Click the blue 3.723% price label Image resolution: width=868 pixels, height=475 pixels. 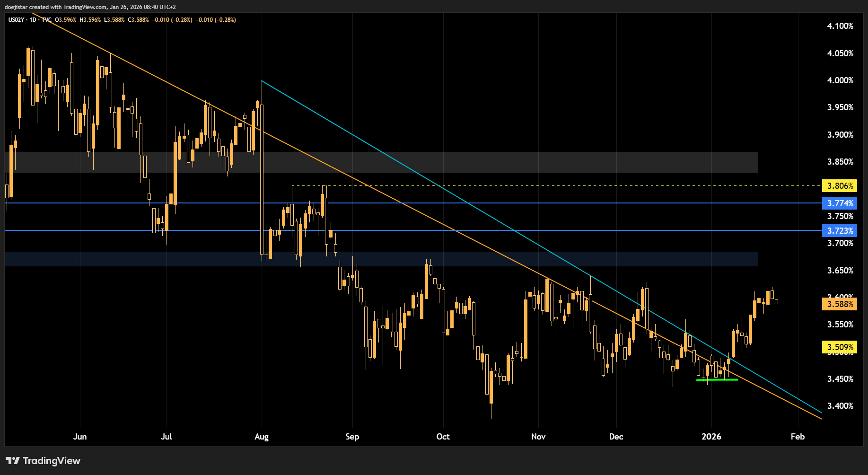[x=840, y=231]
